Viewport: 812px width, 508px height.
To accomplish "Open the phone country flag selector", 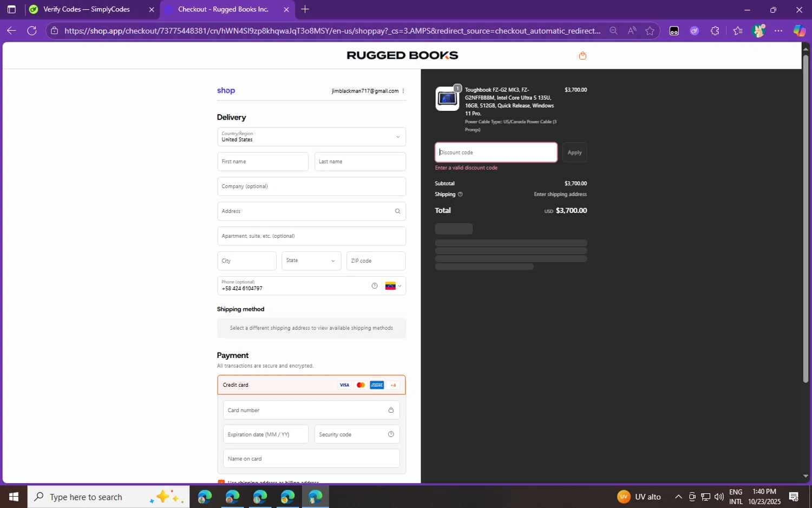I will [394, 286].
